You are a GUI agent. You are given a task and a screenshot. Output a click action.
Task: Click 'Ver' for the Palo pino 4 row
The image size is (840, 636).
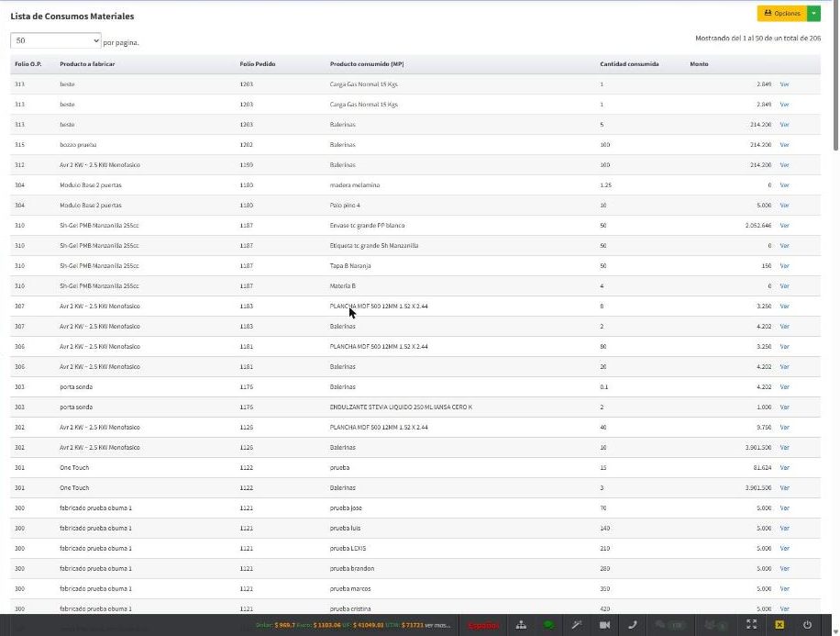784,206
